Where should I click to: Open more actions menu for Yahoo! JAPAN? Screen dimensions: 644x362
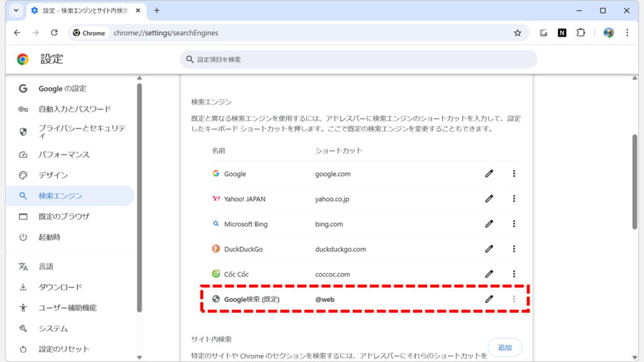(514, 199)
